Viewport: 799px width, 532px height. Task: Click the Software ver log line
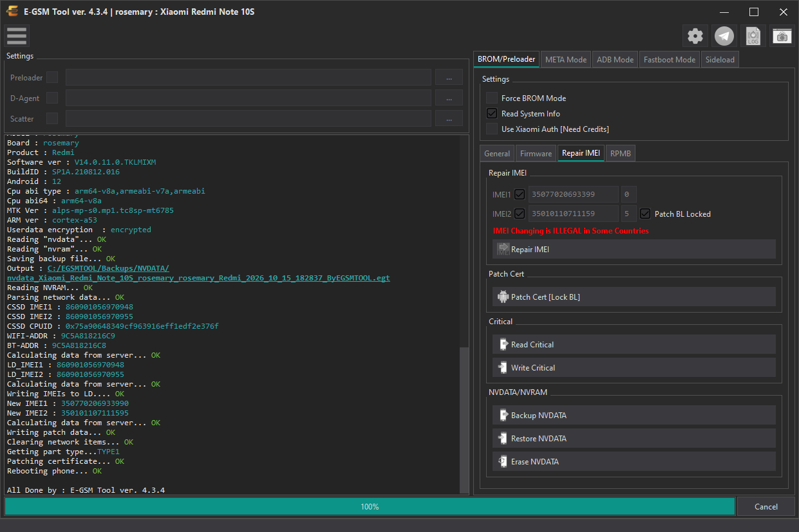point(82,162)
